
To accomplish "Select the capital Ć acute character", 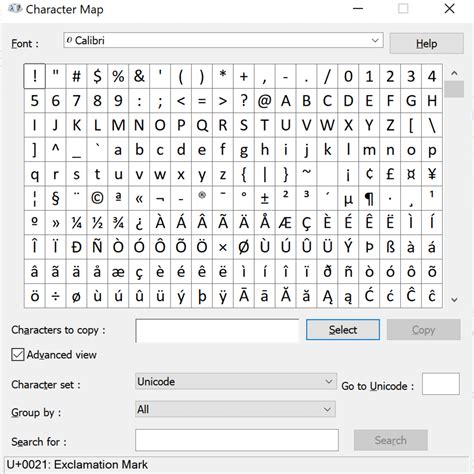I will click(x=369, y=296).
